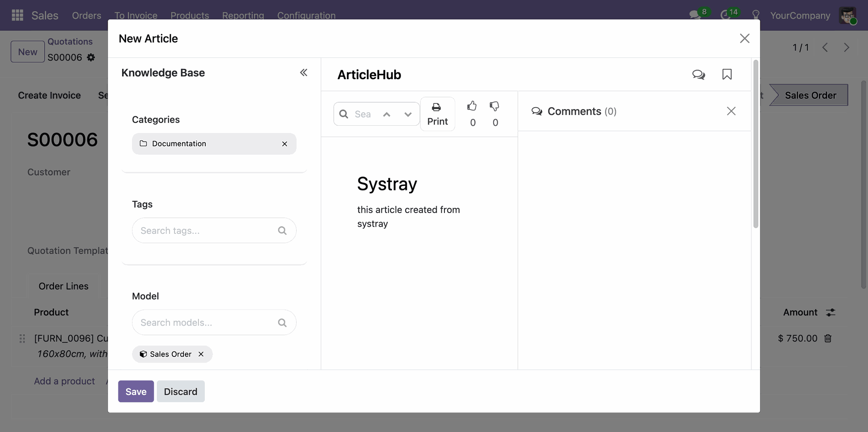Jump to next search match arrow
The image size is (868, 432).
pyautogui.click(x=408, y=114)
